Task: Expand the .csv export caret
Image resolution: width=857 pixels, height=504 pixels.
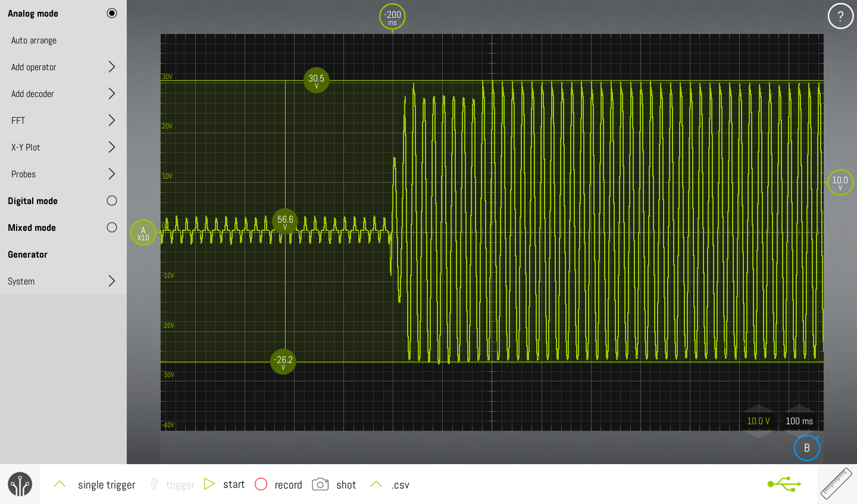Action: (376, 484)
